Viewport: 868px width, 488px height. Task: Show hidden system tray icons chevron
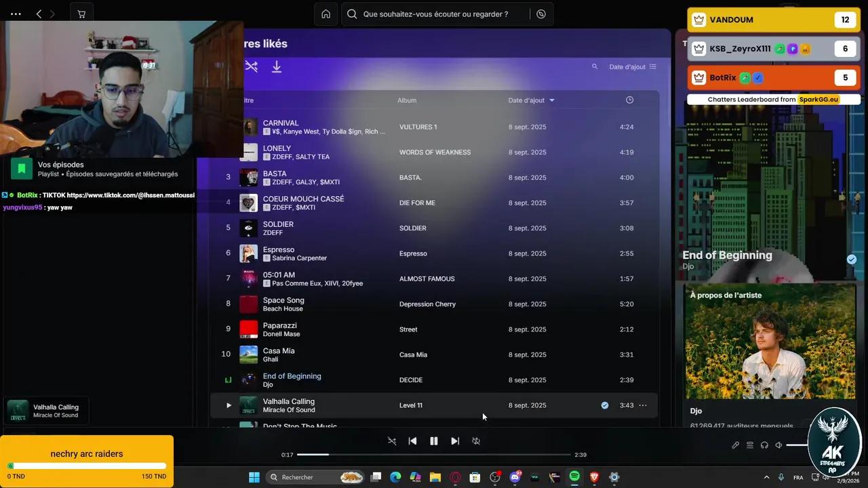pos(767,477)
